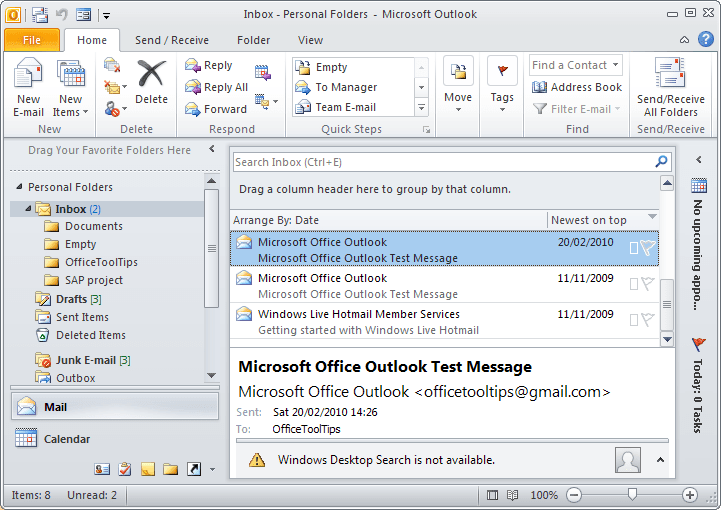Click the Send/Receive quick access icon

40,15
